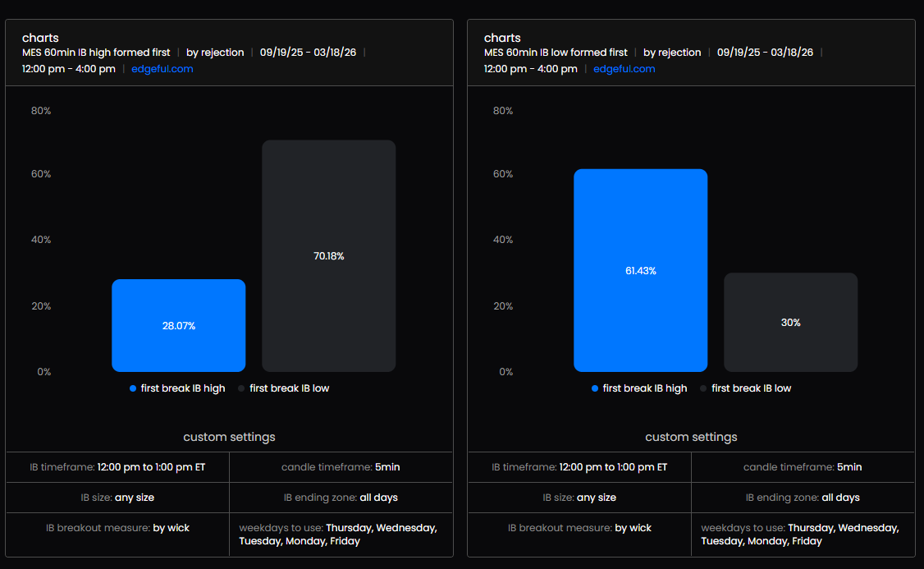Click IB timeframe value in right settings table
Image resolution: width=924 pixels, height=569 pixels.
pos(614,467)
